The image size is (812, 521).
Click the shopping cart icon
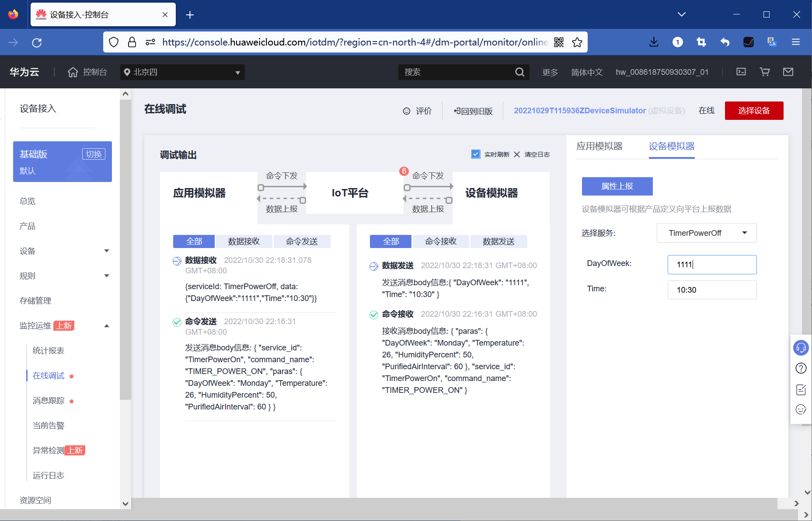(x=764, y=72)
